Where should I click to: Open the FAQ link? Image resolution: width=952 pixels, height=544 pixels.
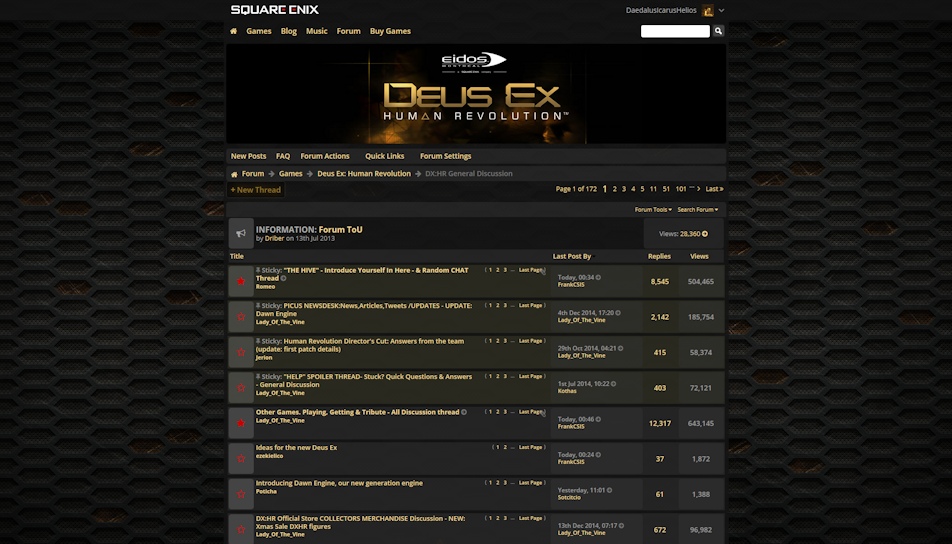283,156
